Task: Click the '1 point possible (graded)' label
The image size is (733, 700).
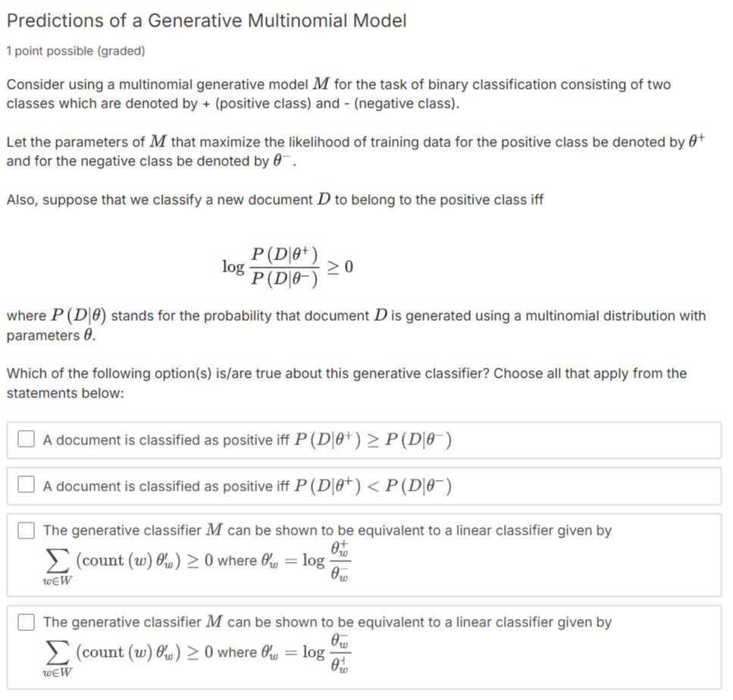Action: (76, 51)
